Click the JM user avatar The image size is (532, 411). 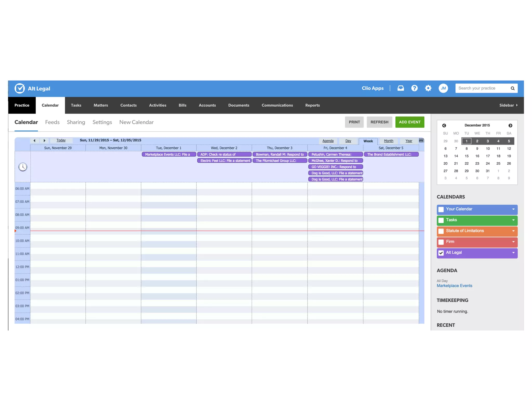[443, 88]
